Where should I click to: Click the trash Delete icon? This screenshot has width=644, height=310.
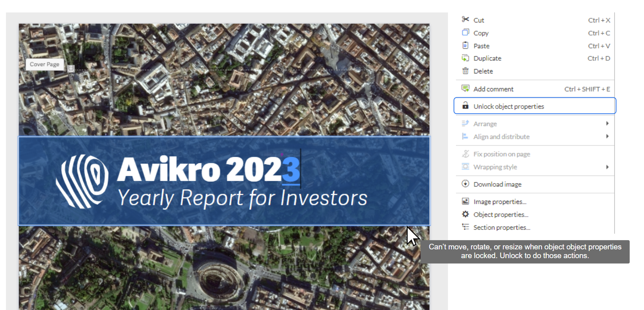click(x=465, y=71)
